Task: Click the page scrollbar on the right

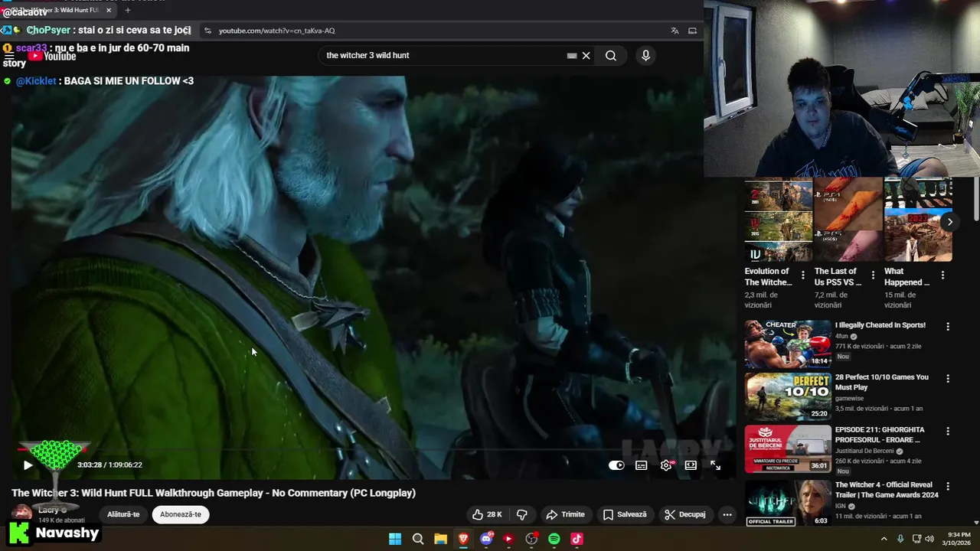Action: tap(976, 199)
